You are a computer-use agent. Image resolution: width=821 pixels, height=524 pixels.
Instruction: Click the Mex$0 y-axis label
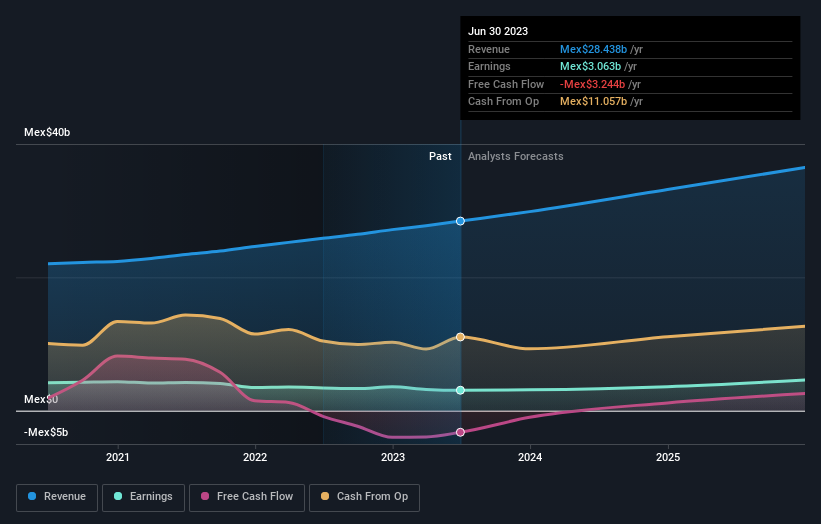point(41,399)
